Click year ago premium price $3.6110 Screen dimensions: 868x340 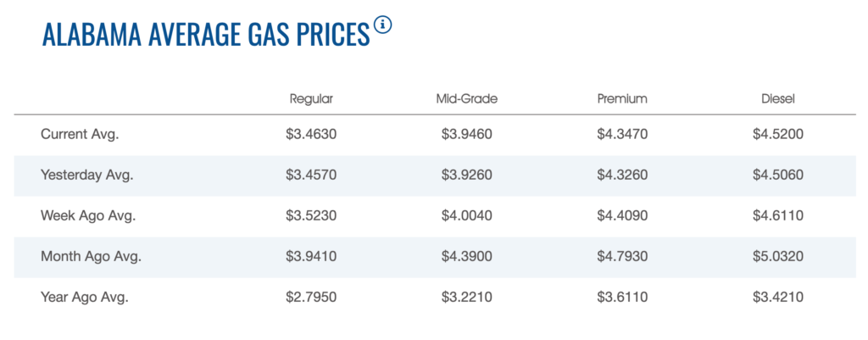click(x=622, y=298)
